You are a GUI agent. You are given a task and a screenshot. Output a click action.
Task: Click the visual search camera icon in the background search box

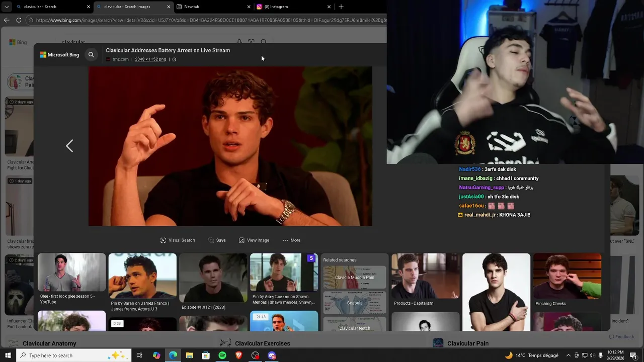(251, 42)
